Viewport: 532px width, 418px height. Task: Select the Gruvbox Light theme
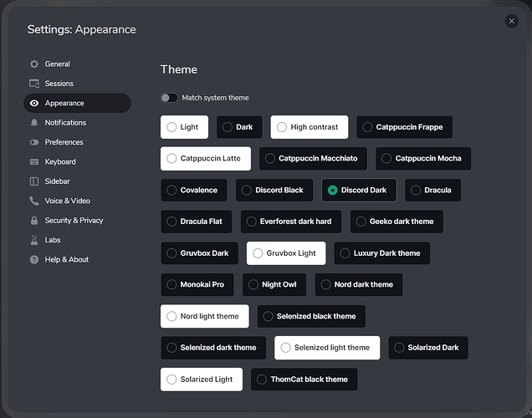[286, 253]
